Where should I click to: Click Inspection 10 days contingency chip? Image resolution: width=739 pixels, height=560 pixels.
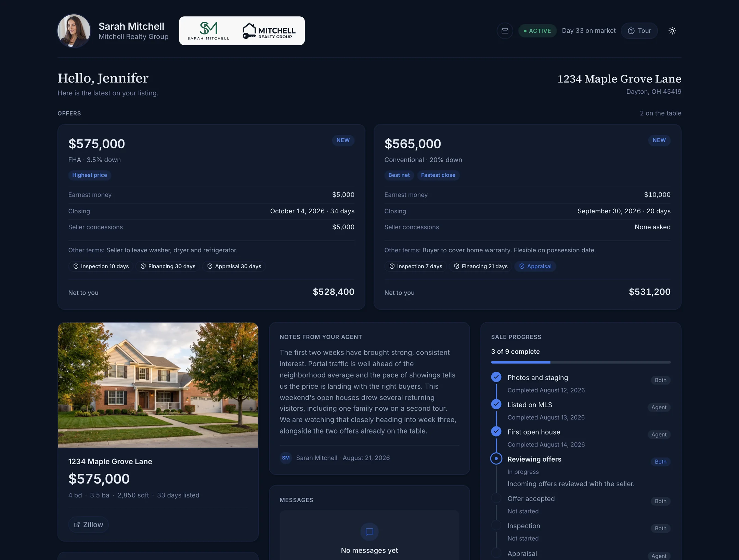[x=101, y=266]
